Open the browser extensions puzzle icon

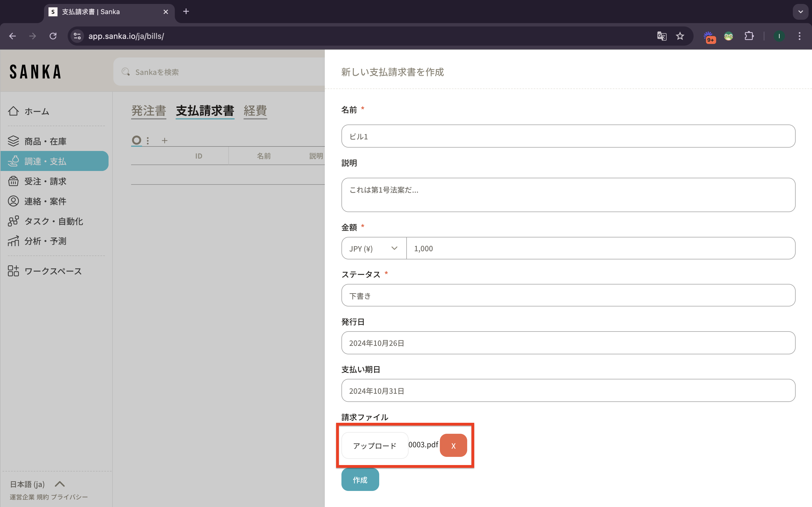(x=749, y=36)
